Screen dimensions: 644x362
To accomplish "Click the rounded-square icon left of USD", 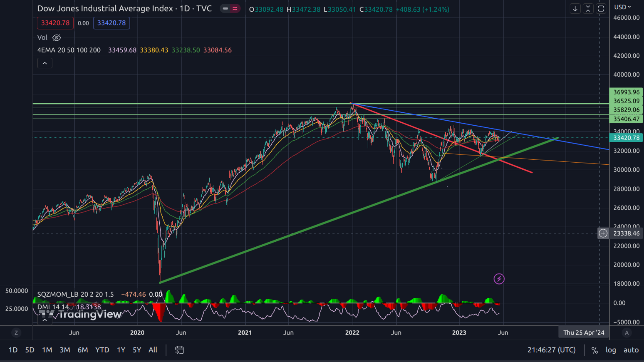I will pyautogui.click(x=601, y=9).
